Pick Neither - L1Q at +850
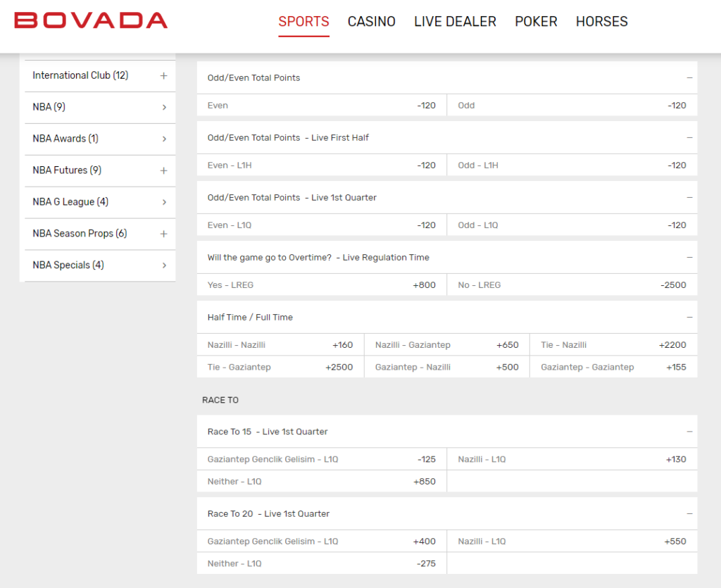This screenshot has width=721, height=588. (x=321, y=481)
